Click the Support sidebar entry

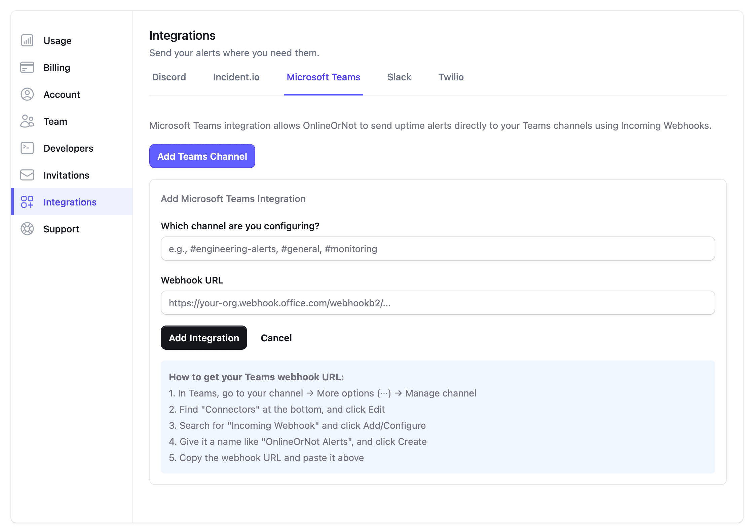click(61, 229)
